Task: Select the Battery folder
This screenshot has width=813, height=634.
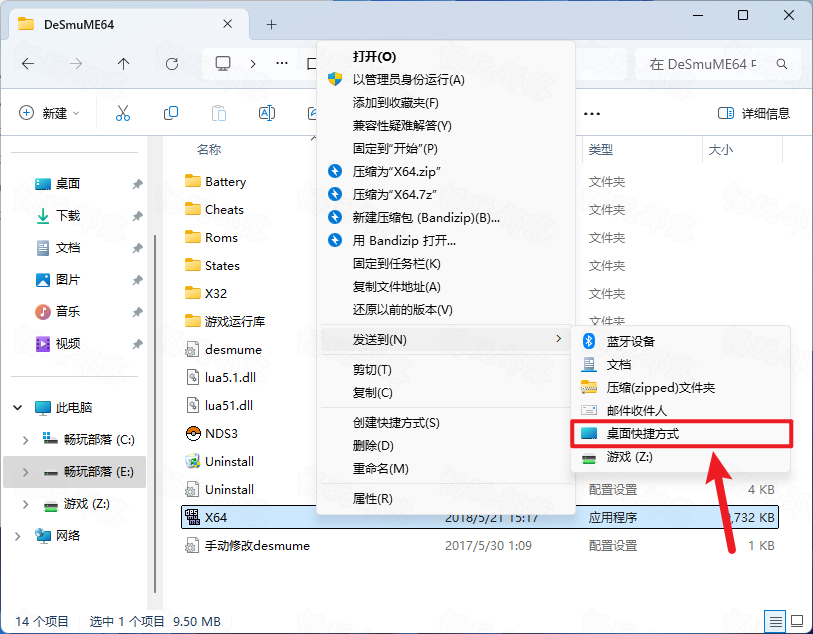Action: tap(226, 181)
